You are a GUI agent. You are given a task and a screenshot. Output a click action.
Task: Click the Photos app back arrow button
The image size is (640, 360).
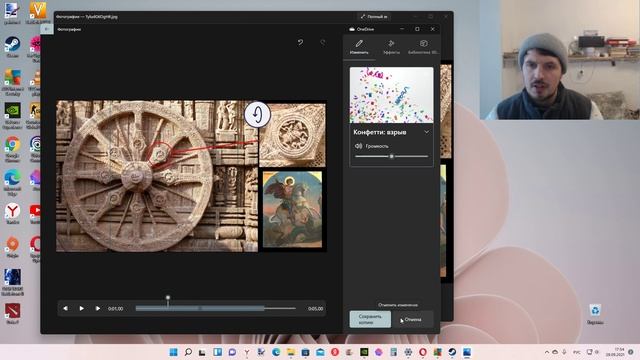coord(47,29)
